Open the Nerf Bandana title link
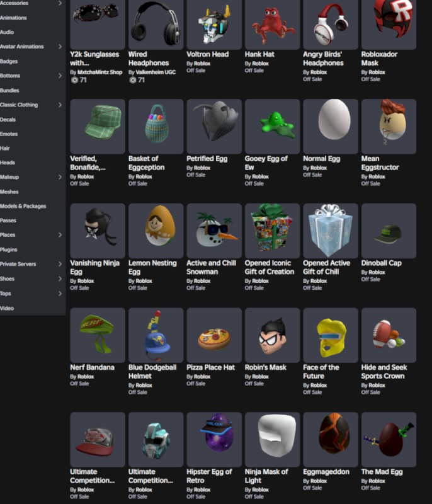 pos(92,367)
